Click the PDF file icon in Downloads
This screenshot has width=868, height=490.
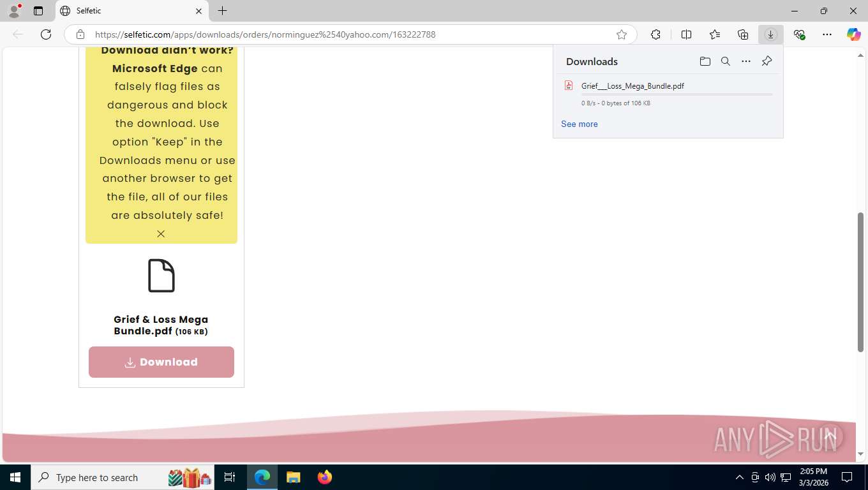click(569, 85)
